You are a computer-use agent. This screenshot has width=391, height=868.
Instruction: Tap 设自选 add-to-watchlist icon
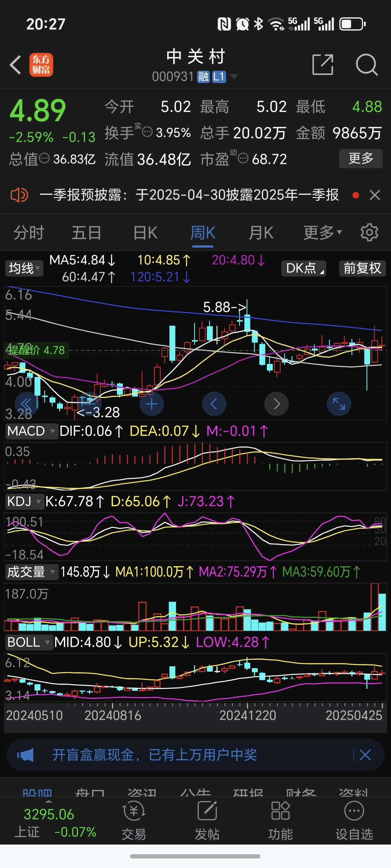click(x=354, y=811)
